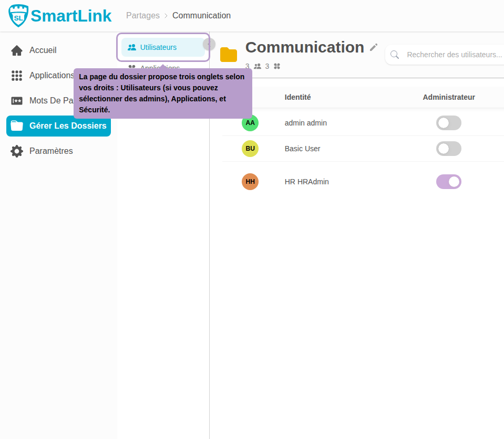Disable administrator toggle for HR HRAdmin
This screenshot has height=439, width=504.
pos(448,182)
